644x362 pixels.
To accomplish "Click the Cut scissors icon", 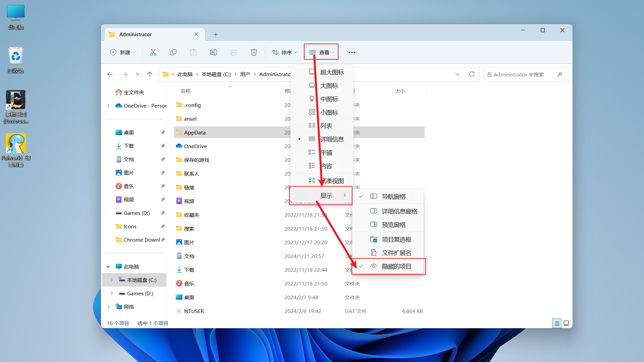I will (x=153, y=52).
